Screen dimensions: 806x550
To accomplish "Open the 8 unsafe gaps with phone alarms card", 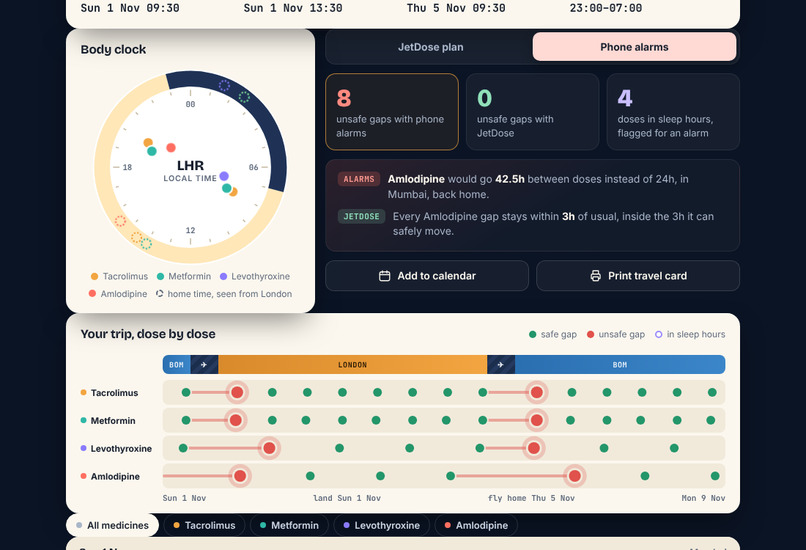I will (392, 112).
